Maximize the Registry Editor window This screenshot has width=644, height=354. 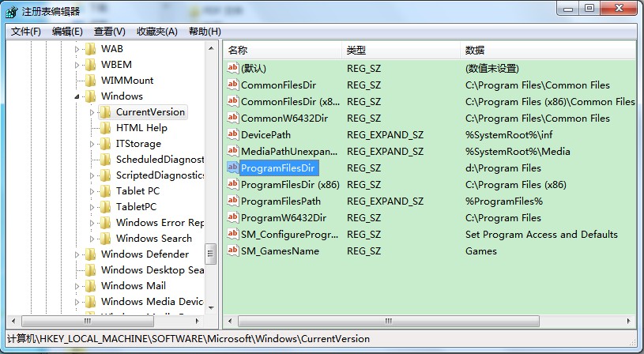pos(589,8)
